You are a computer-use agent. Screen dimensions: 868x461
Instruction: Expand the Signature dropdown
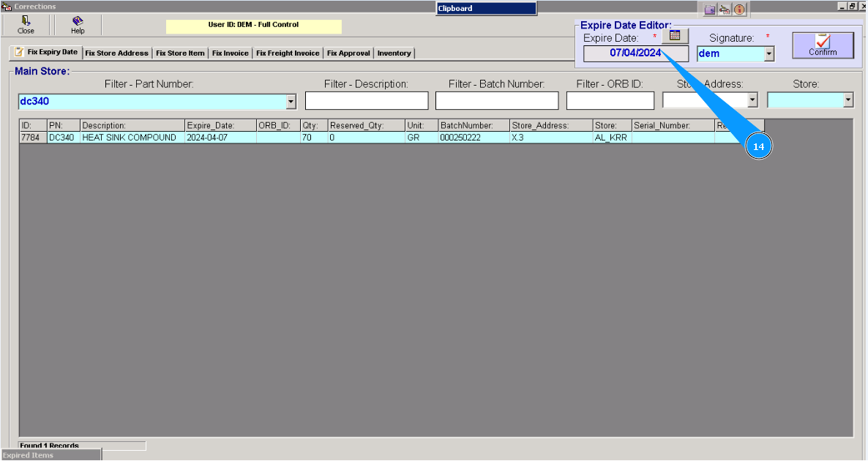(769, 53)
